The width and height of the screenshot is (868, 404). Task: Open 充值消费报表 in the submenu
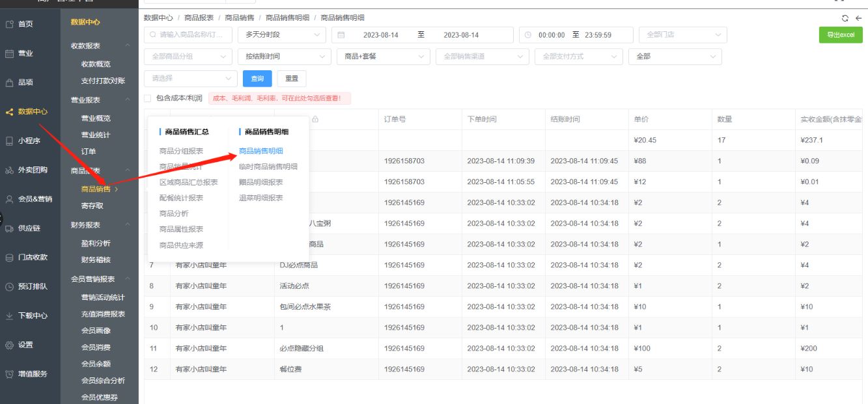[x=103, y=314]
